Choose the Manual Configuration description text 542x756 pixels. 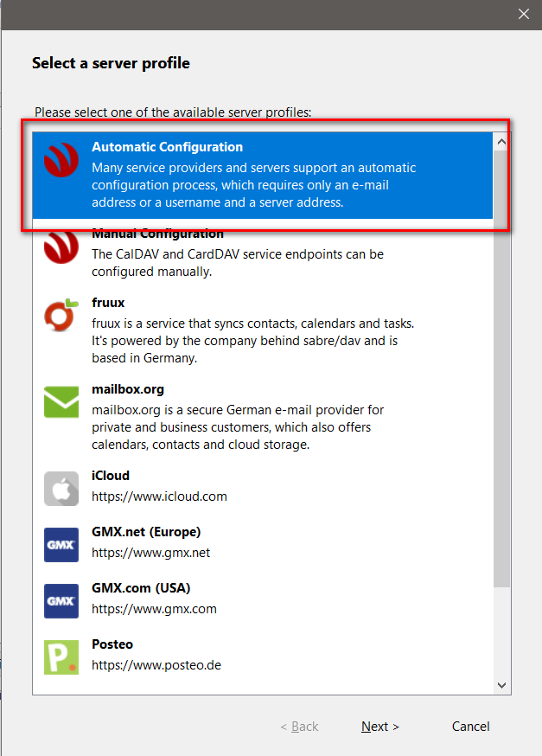238,263
